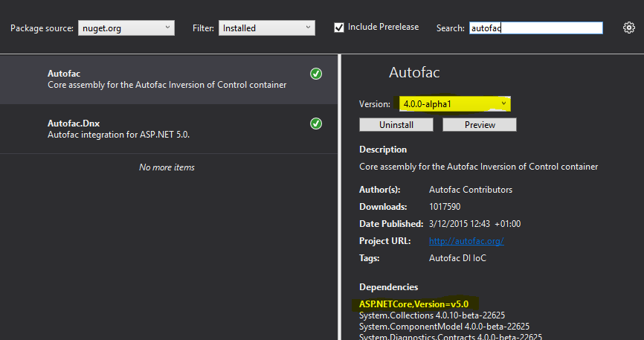This screenshot has height=340, width=644.
Task: Click the description text under Description heading
Action: pos(478,167)
